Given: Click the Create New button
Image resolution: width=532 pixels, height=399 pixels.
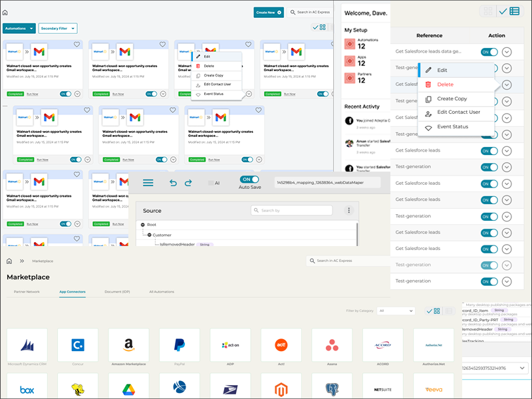Looking at the screenshot, I should (x=269, y=12).
